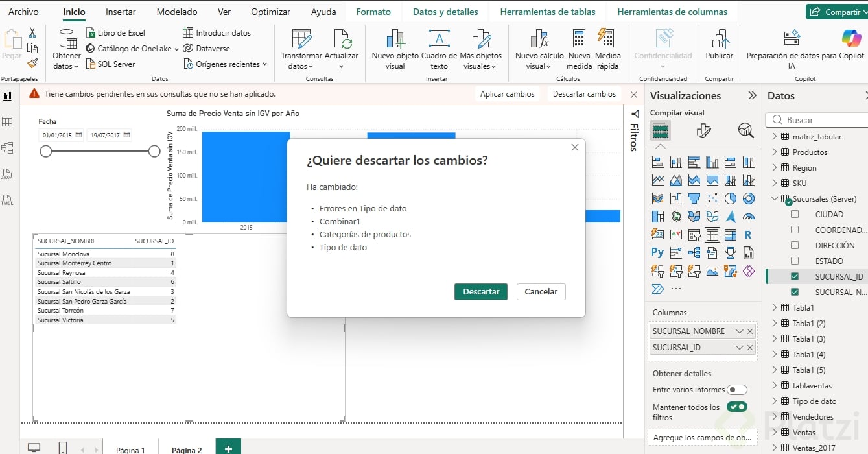
Task: Select the trophy Metrics visual
Action: [x=731, y=253]
